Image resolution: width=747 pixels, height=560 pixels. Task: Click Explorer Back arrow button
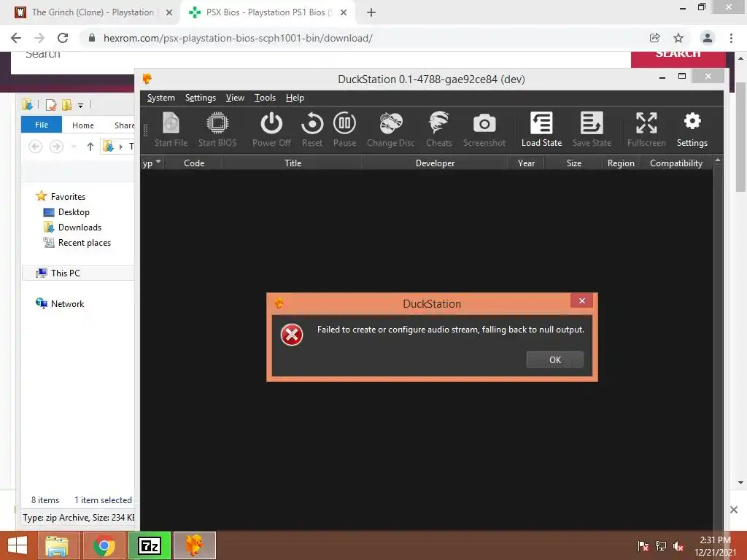coord(35,147)
